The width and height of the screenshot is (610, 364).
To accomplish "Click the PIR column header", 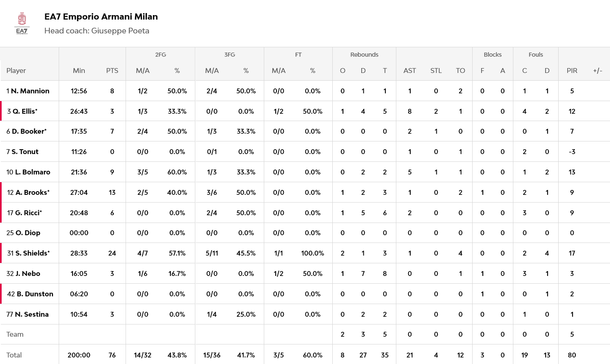I will (x=572, y=71).
